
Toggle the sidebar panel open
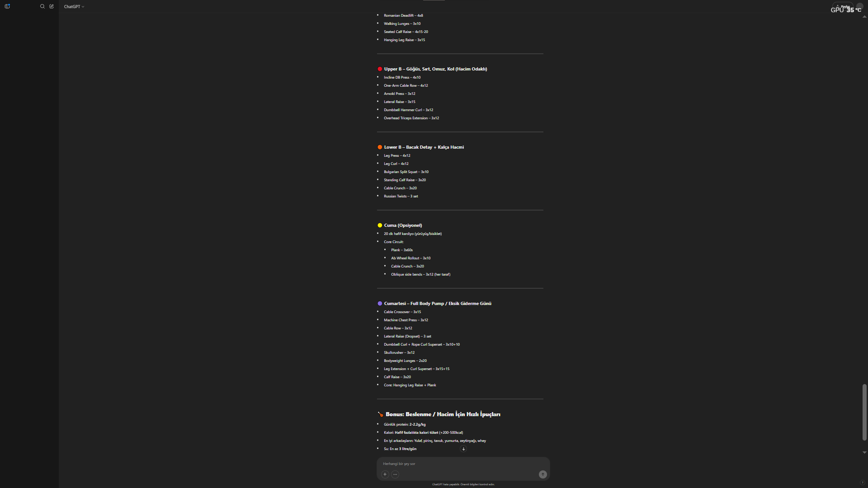[7, 6]
